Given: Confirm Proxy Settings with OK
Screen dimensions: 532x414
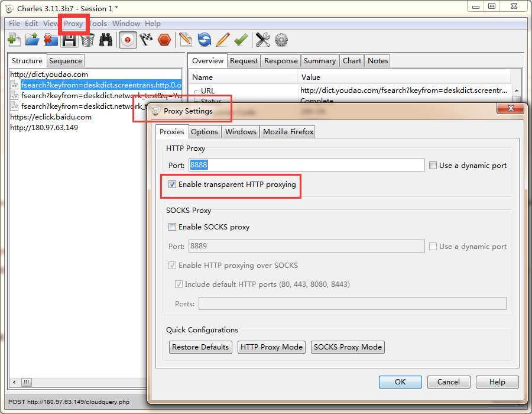Looking at the screenshot, I should (400, 381).
